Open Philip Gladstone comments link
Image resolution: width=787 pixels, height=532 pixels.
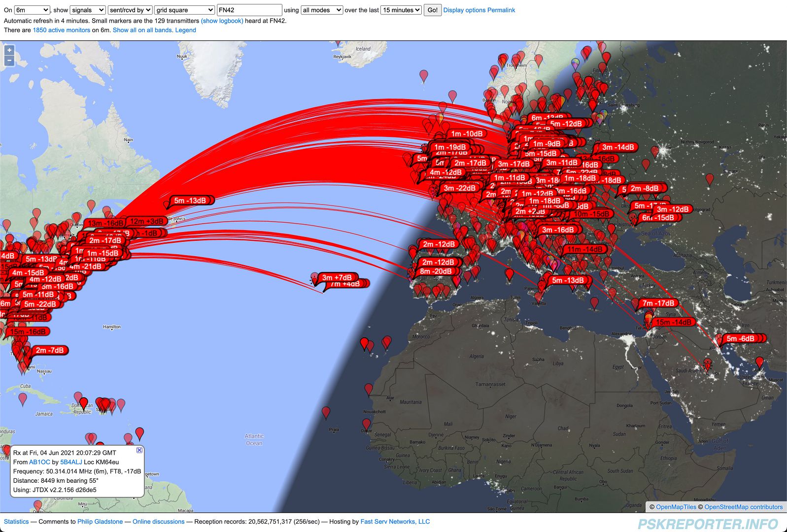[100, 522]
